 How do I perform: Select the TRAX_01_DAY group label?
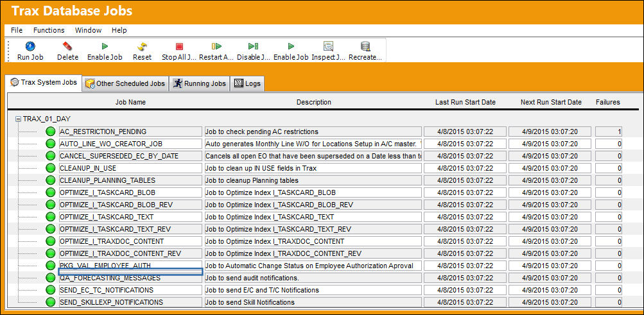click(x=47, y=119)
